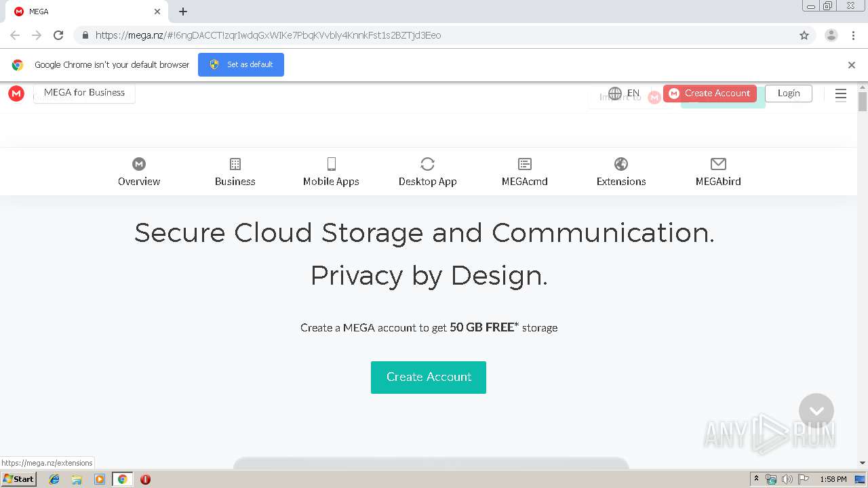This screenshot has height=488, width=868.
Task: Close the MEGA browser tab
Action: 157,12
